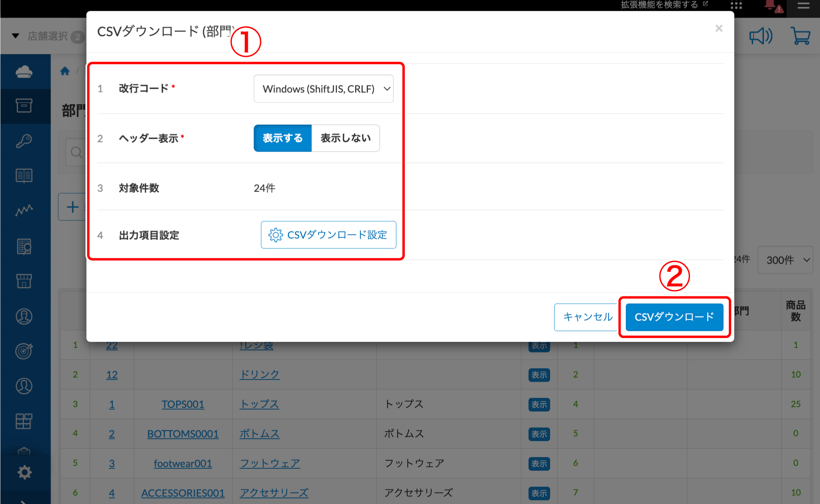The image size is (820, 504).
Task: Expand the 店舗選択 store selector
Action: click(x=47, y=36)
